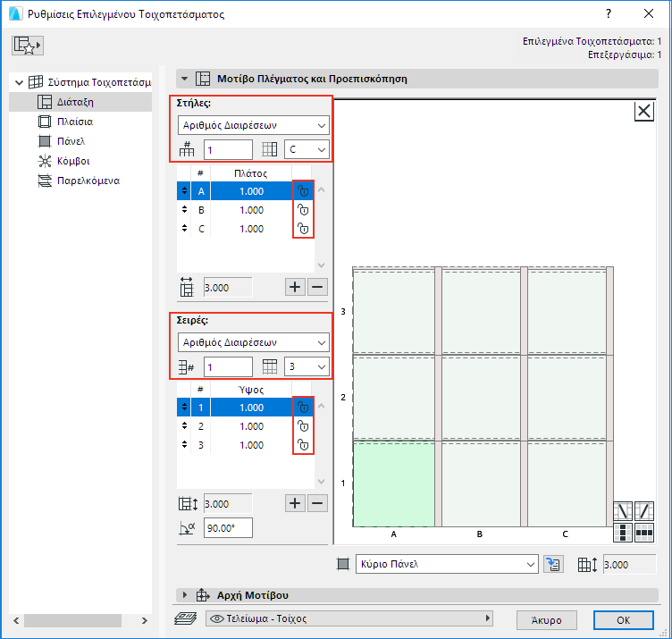The height and width of the screenshot is (639, 672).
Task: Click the columns division count field
Action: coord(228,150)
